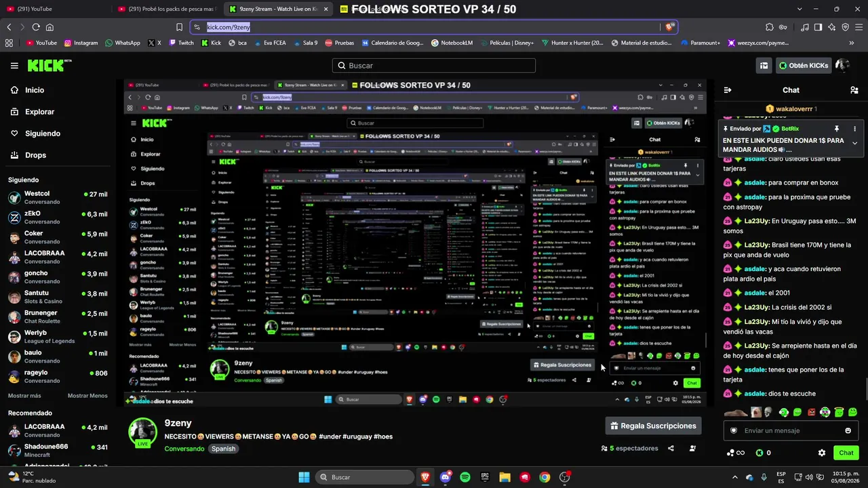Open Drops in the Kick sidebar
The image size is (868, 488).
pos(28,155)
